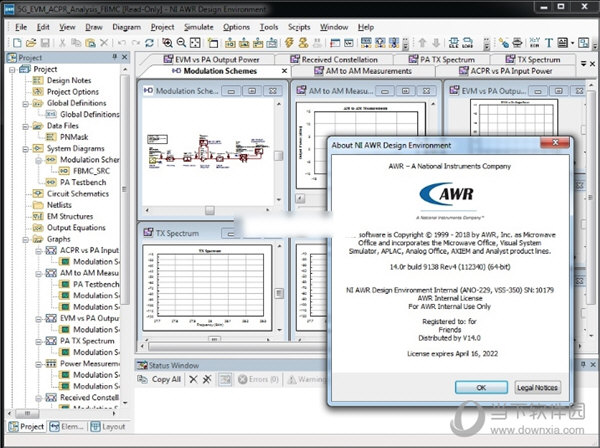The height and width of the screenshot is (448, 600).
Task: Collapse the PA TX Spectrum graph node
Action: (39, 341)
